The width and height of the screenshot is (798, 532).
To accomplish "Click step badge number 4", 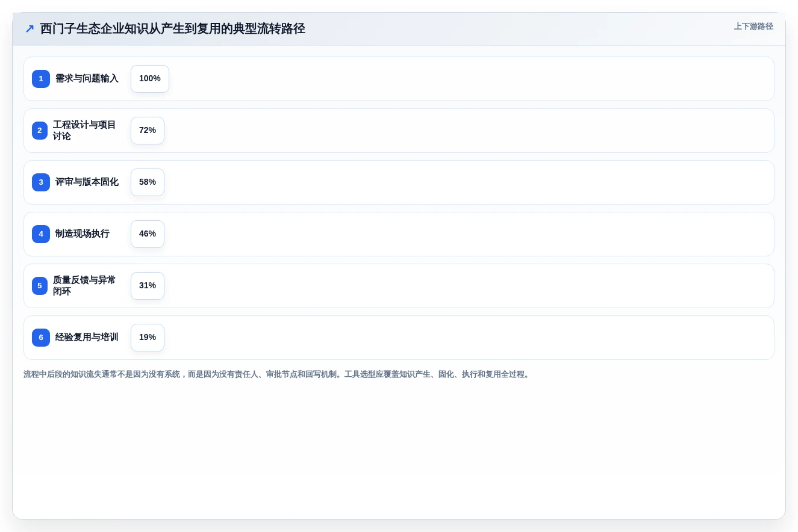I will click(x=41, y=234).
